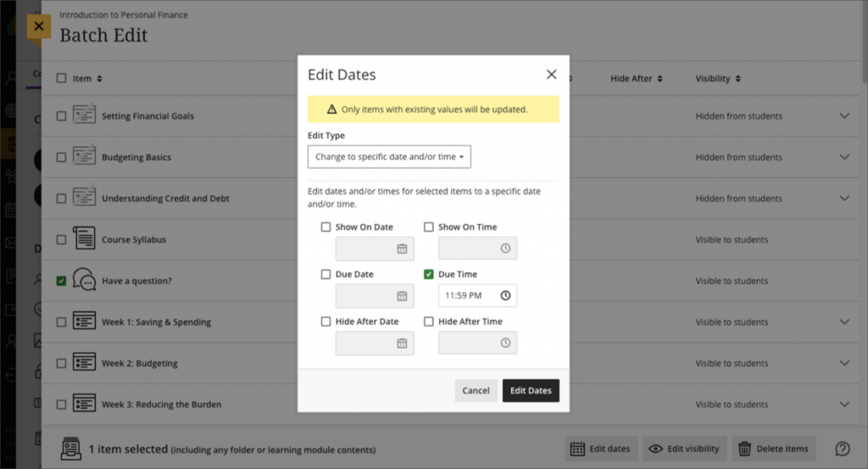
Task: Click Week 1 learning module icon
Action: pos(84,321)
